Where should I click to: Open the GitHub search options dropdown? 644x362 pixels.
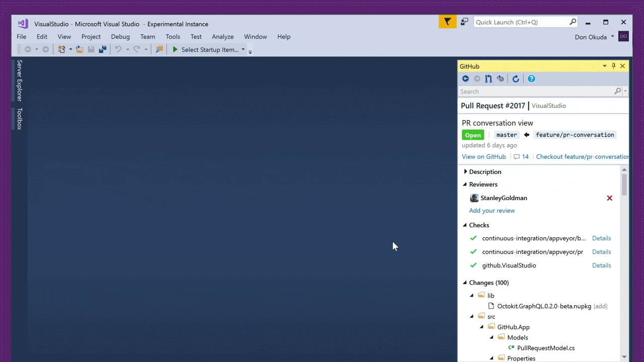[625, 92]
